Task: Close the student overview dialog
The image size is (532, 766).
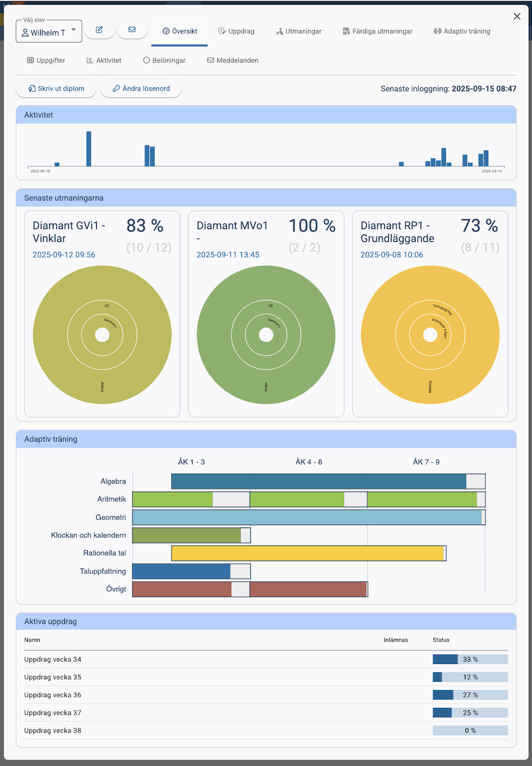Action: [517, 16]
